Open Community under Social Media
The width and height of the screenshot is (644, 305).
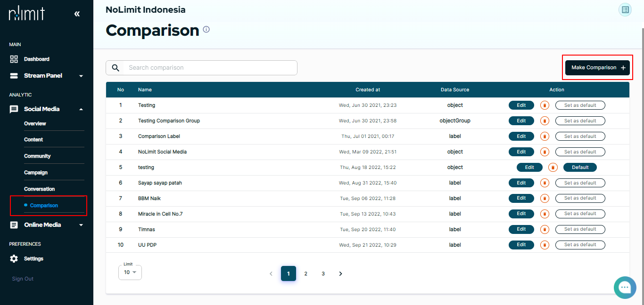tap(37, 156)
